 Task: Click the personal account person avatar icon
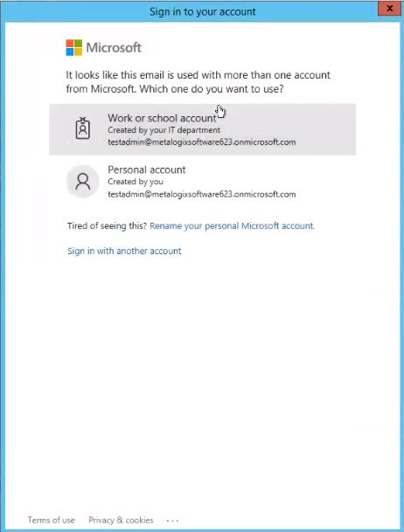tap(82, 181)
